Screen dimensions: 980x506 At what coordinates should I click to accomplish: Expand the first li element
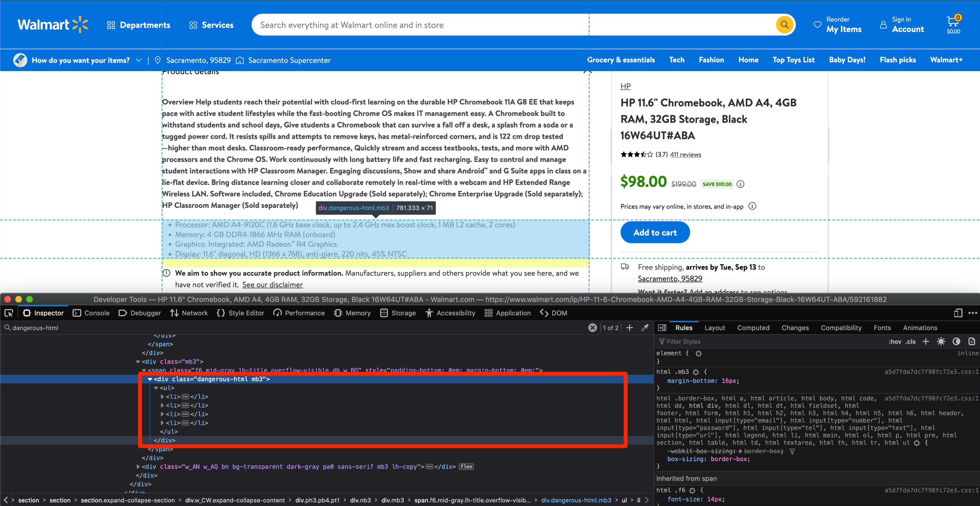162,397
